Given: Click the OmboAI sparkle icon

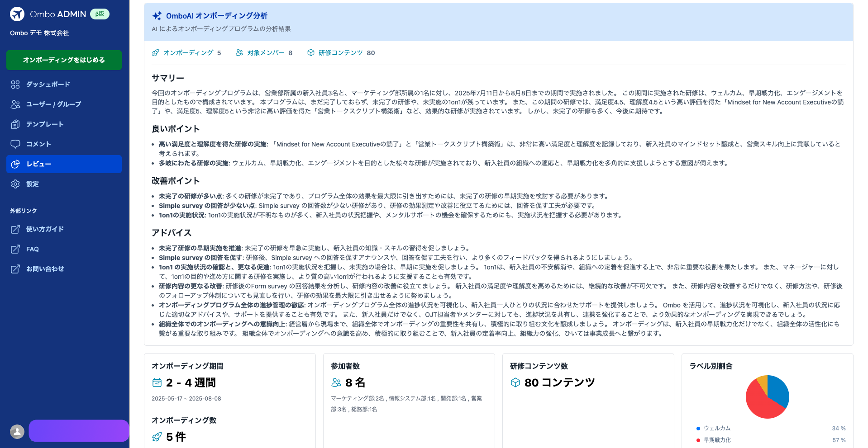Looking at the screenshot, I should tap(157, 16).
